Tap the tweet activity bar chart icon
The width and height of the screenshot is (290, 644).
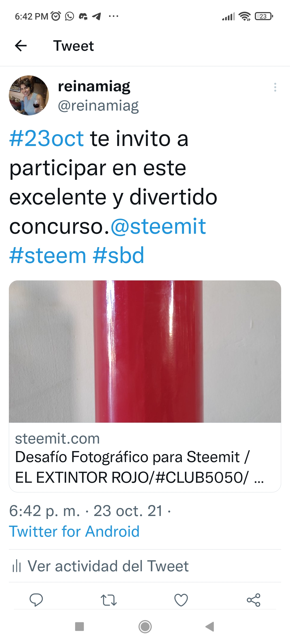(17, 566)
